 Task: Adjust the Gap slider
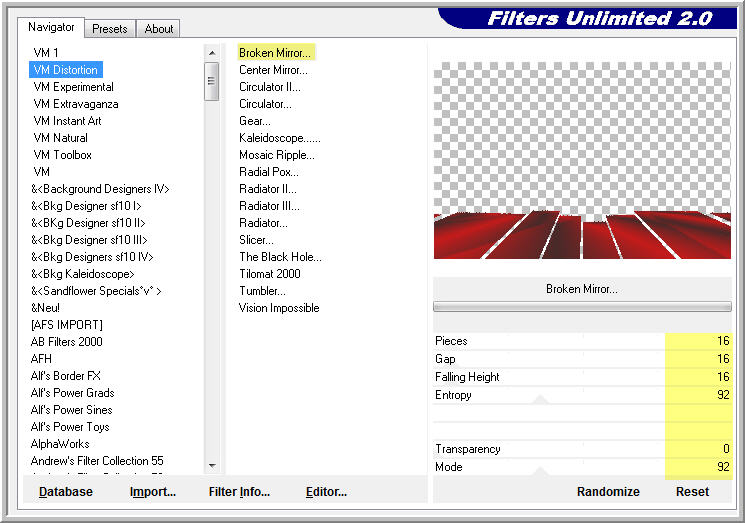583,359
